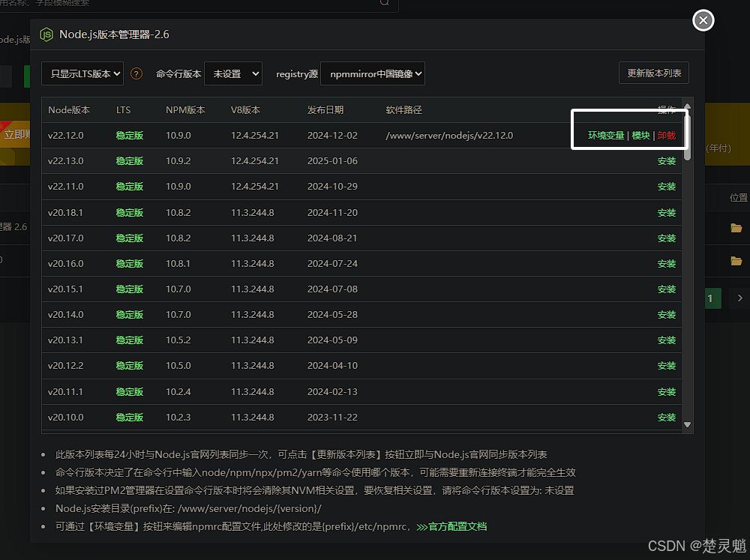
Task: Open the registry source dropdown
Action: click(x=373, y=73)
